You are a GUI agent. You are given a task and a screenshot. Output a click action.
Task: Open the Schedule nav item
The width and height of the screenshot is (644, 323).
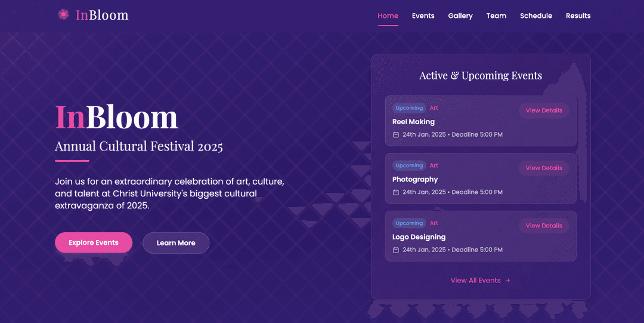(536, 16)
